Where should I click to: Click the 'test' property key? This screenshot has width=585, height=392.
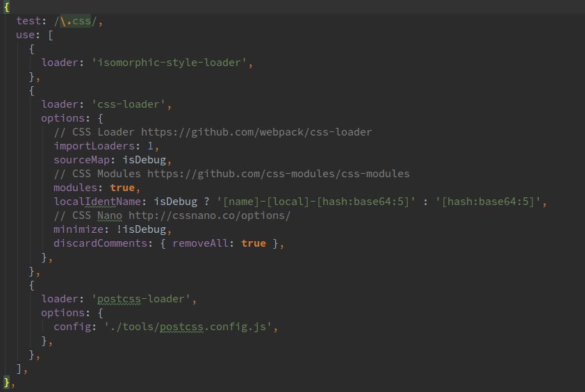click(28, 21)
